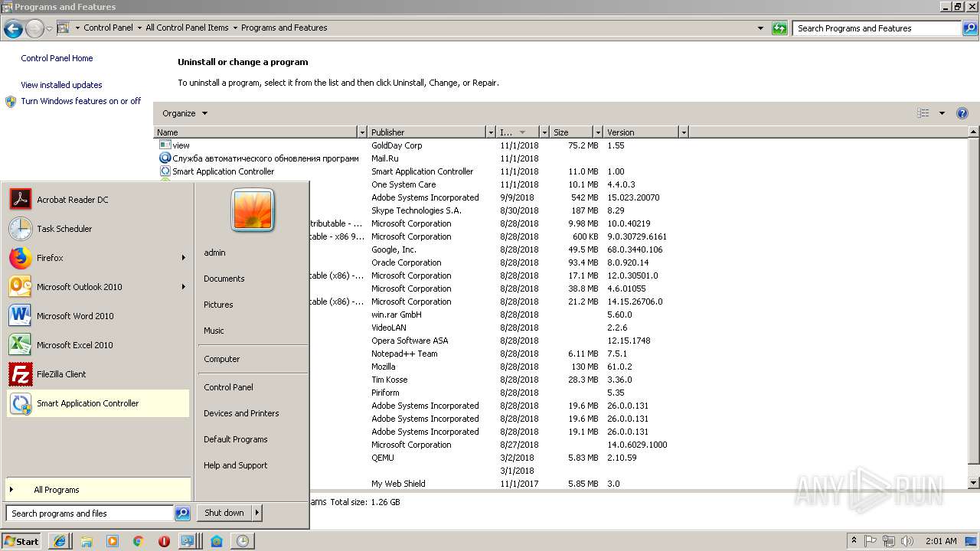Open Smart Application Controller in Start menu
980x551 pixels.
97,403
